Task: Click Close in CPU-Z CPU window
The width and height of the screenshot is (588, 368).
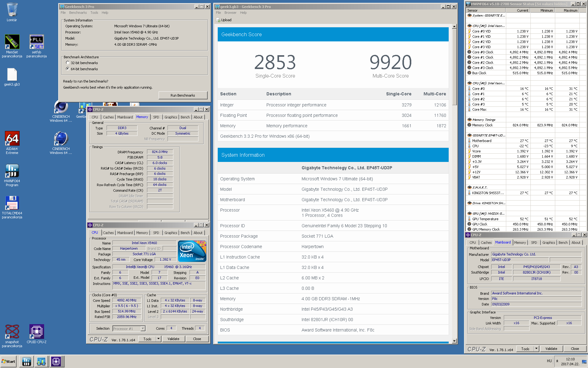Action: [197, 339]
